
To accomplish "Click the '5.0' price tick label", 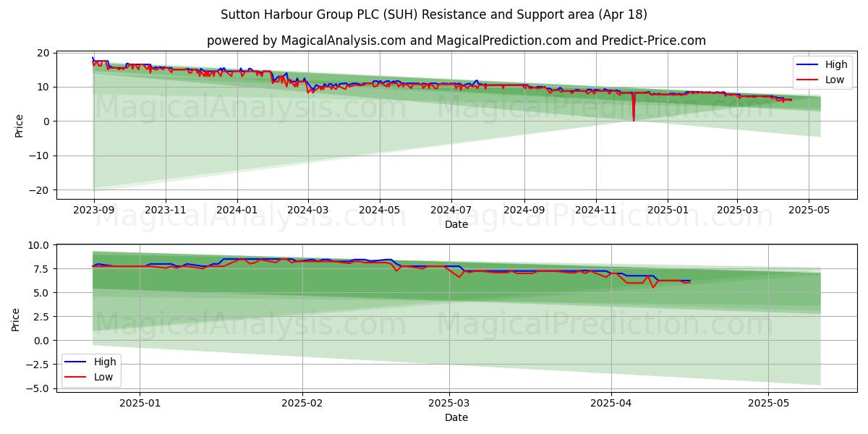I will [41, 293].
